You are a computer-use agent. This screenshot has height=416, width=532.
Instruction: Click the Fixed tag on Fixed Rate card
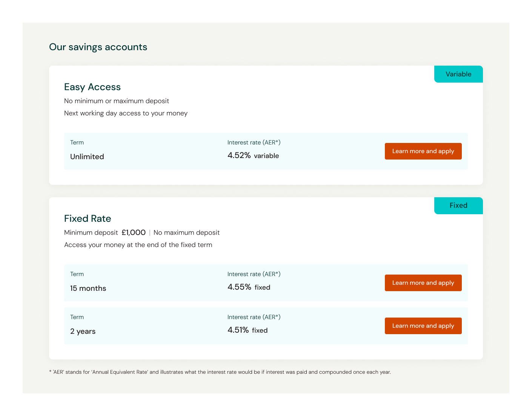(458, 206)
